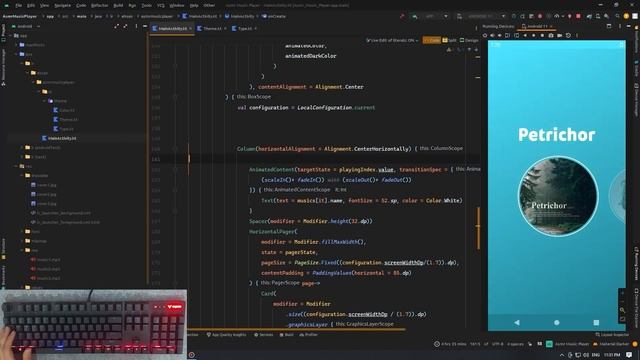This screenshot has height=360, width=640.
Task: Click the red Stop app icon
Action: pos(578,16)
